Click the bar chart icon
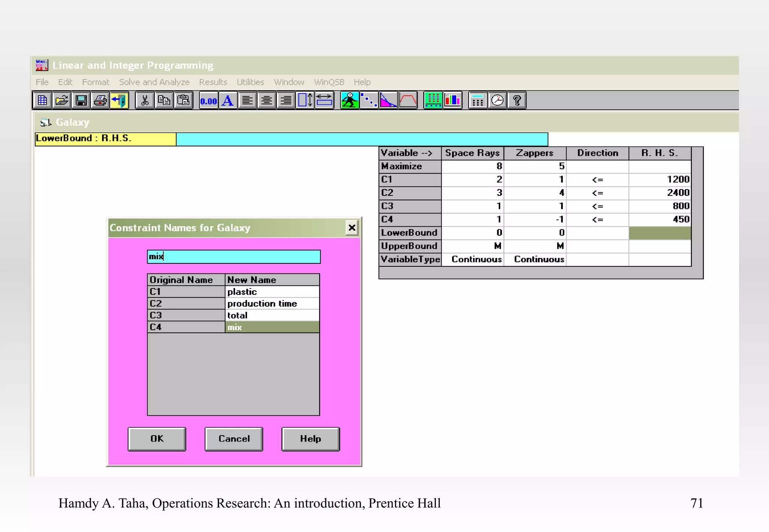The height and width of the screenshot is (532, 769). [452, 101]
